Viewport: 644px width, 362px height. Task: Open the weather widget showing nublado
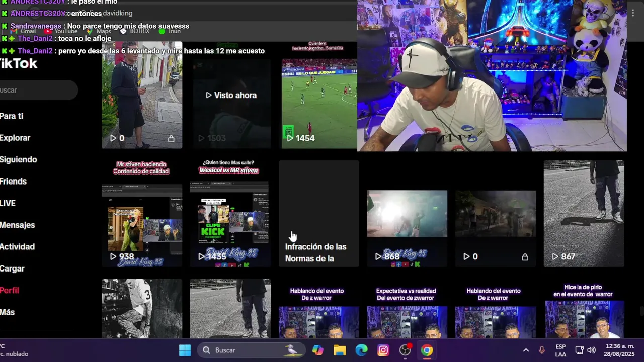click(x=14, y=350)
